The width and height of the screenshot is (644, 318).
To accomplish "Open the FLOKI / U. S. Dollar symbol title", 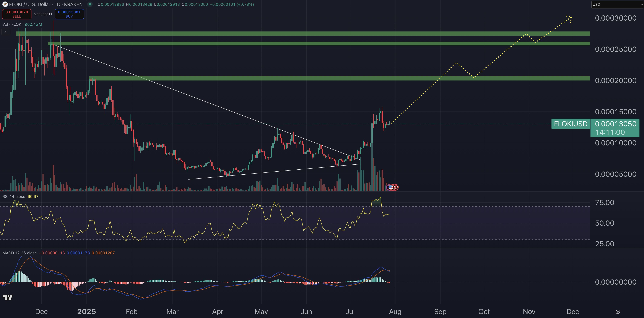I will (46, 5).
